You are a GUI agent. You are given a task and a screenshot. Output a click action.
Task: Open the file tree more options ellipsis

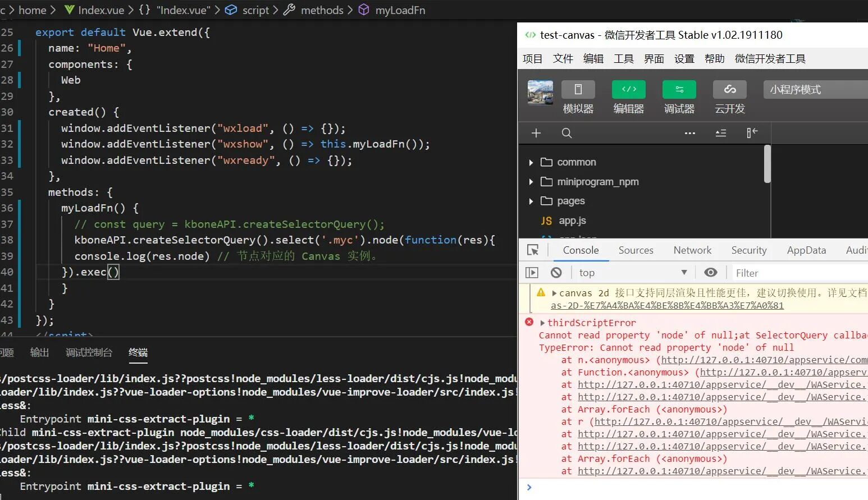click(690, 133)
